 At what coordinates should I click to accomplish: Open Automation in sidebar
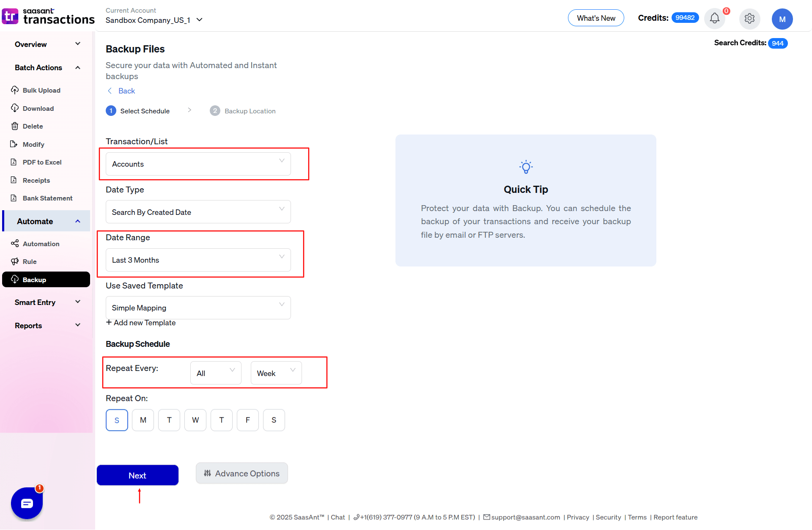pyautogui.click(x=41, y=244)
